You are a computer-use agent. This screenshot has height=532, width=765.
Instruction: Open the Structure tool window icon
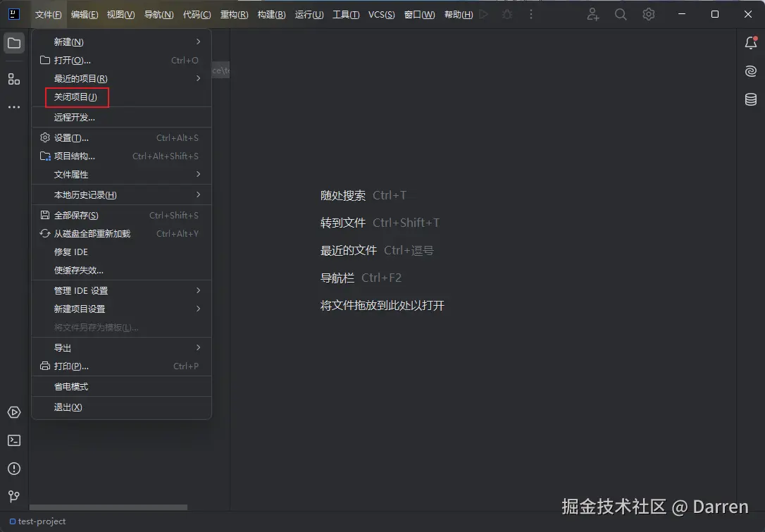pos(14,79)
